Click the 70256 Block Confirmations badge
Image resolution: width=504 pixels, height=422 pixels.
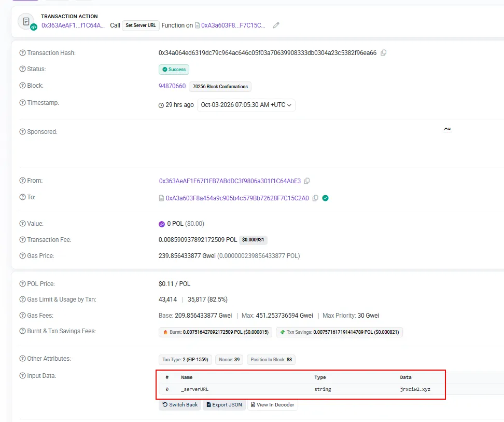220,87
